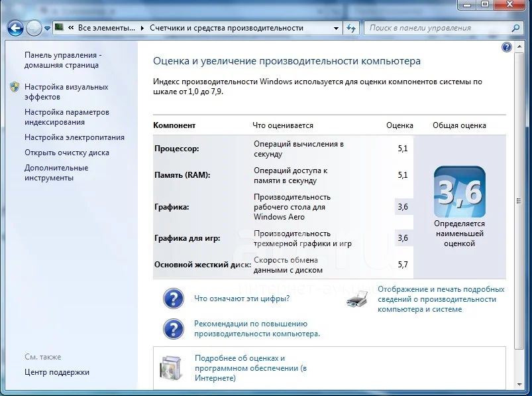Click the printer icon
This screenshot has width=532, height=396.
click(357, 299)
